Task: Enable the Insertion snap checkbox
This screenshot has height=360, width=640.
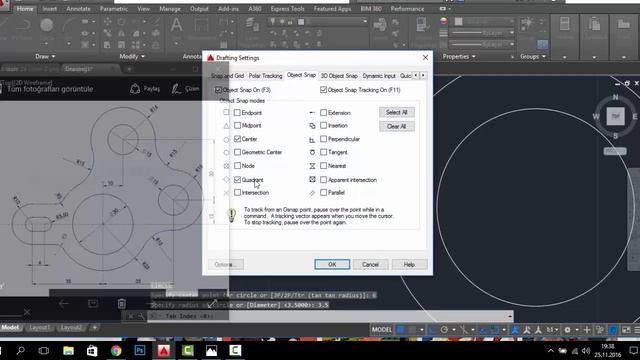Action: (323, 126)
